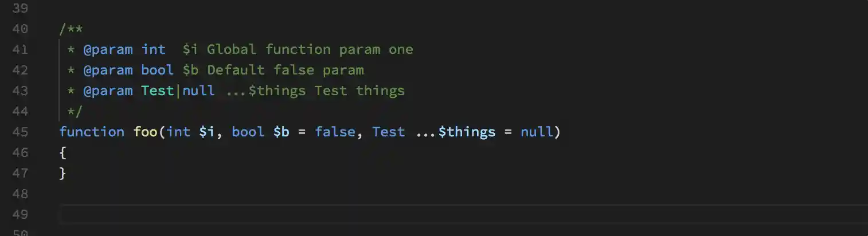Click the 'bool' type in the docblock comment
868x236 pixels.
(158, 70)
